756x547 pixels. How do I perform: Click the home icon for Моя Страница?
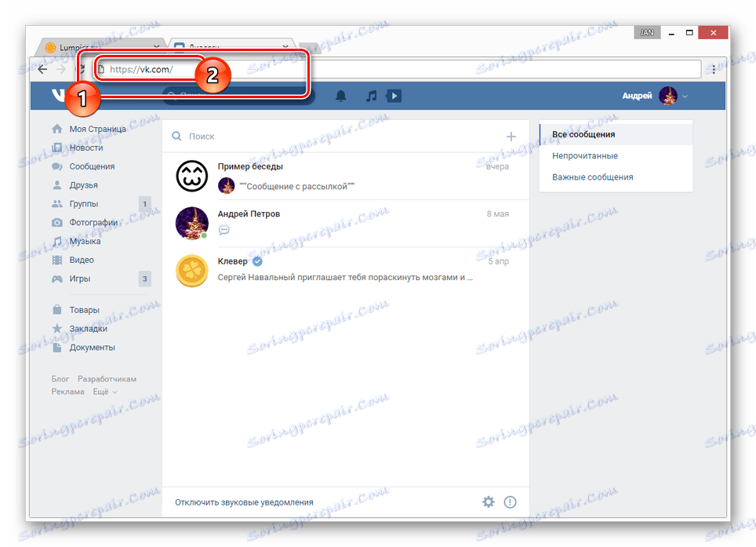tap(57, 129)
